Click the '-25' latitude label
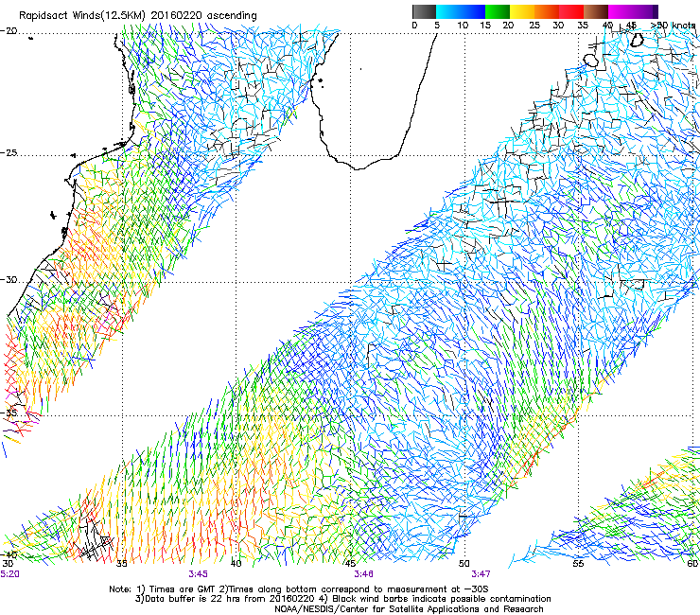The height and width of the screenshot is (615, 700). [x=9, y=153]
